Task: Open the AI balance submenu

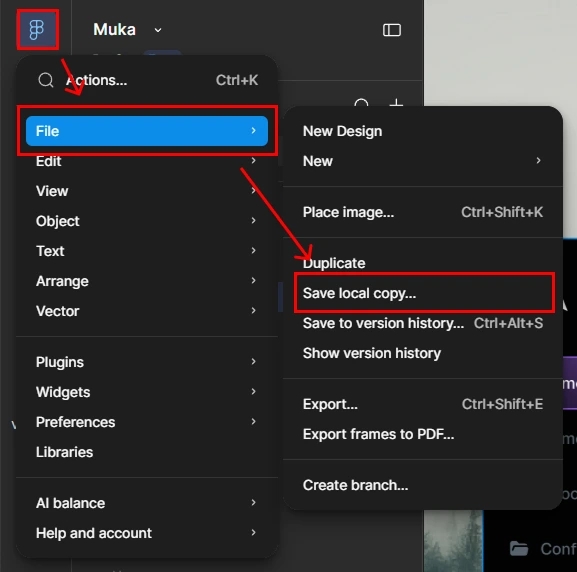Action: pos(147,503)
